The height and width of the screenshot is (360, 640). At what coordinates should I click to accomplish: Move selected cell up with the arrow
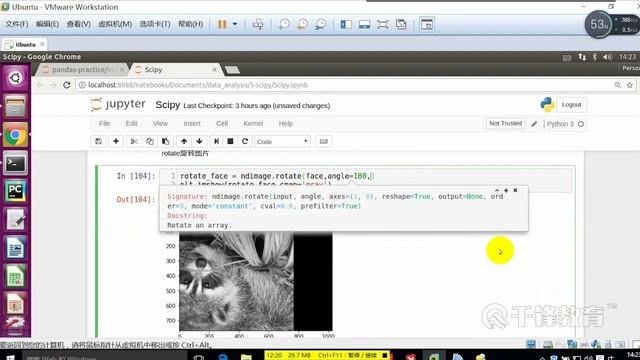184,141
